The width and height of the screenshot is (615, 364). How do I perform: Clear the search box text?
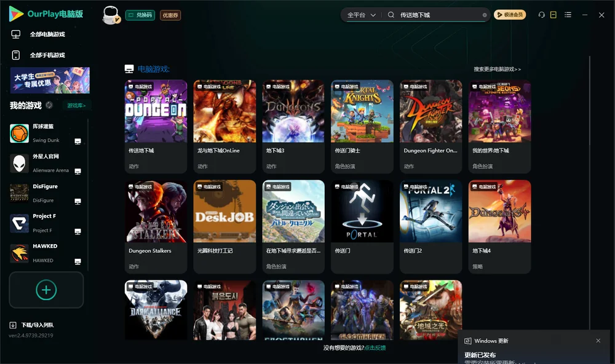485,15
